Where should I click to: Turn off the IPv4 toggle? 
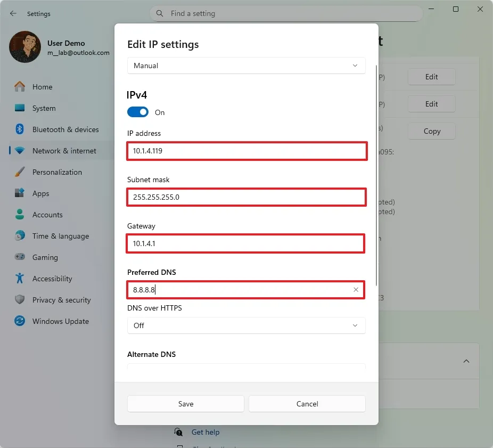(138, 112)
